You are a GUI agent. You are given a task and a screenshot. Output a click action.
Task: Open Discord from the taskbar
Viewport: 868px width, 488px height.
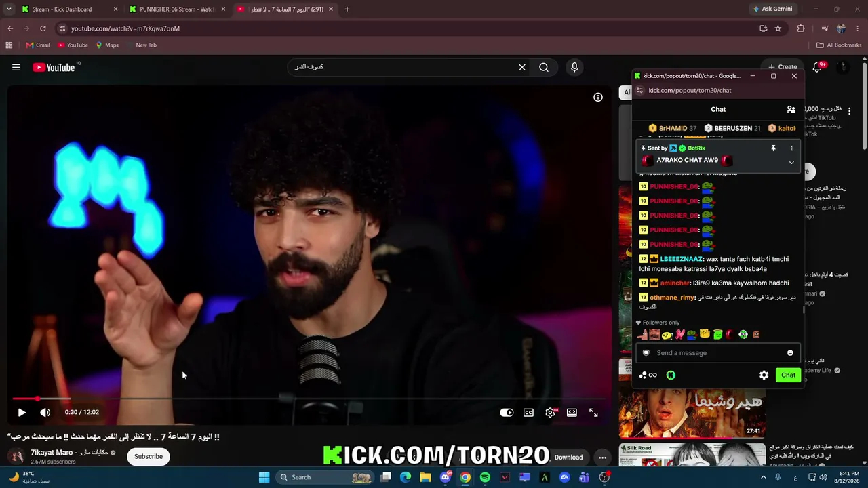445,477
